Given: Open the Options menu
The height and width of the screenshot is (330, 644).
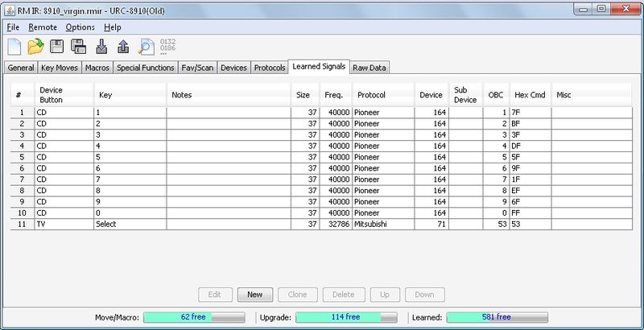Looking at the screenshot, I should pyautogui.click(x=80, y=27).
